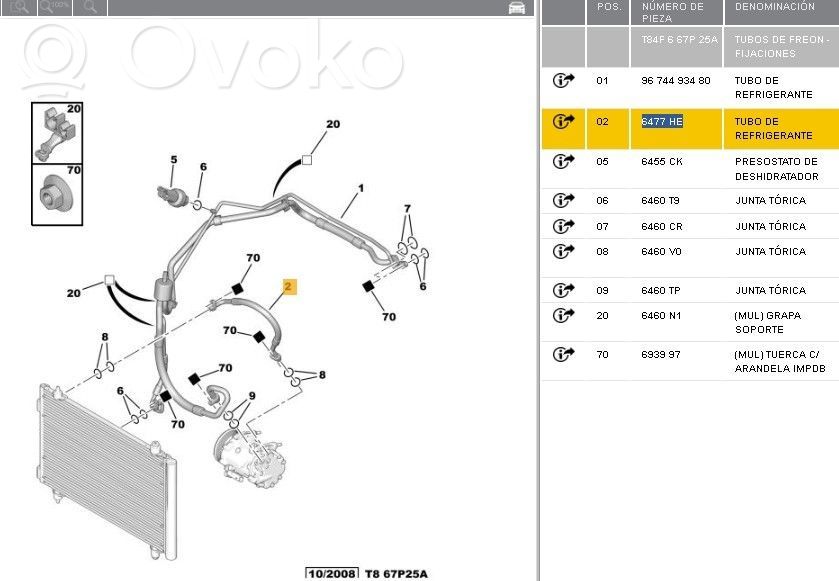Screen dimensions: 839x581
Task: Click position number 01 in the table
Action: 602,81
